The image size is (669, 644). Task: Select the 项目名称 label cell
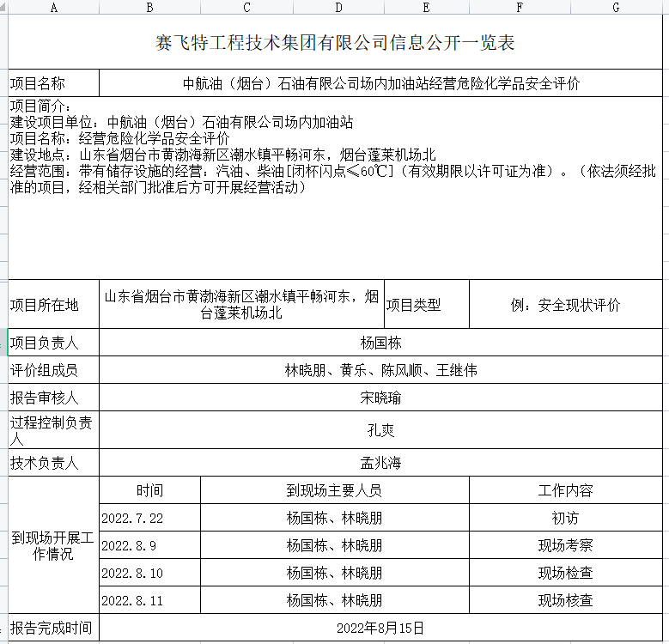click(x=54, y=82)
